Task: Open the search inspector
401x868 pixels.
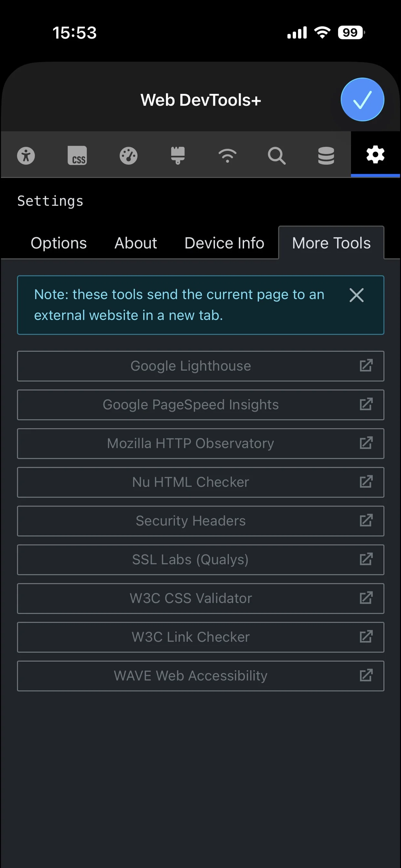Action: click(x=277, y=155)
